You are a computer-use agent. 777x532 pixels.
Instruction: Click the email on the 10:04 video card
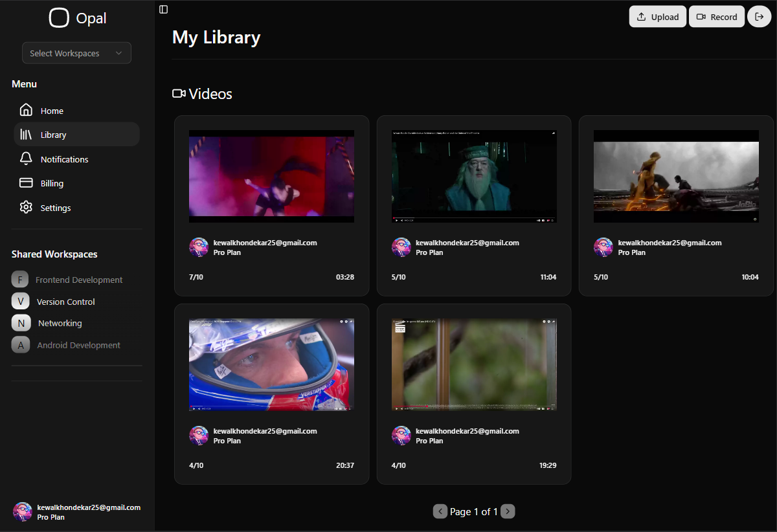[x=670, y=243]
